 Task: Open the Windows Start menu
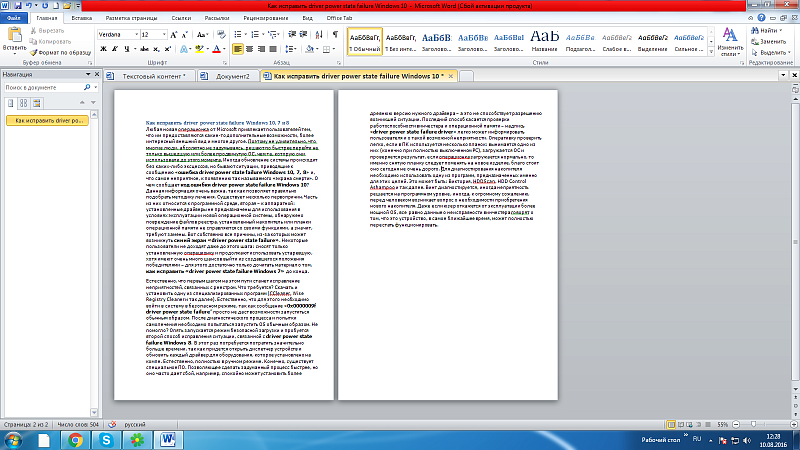pyautogui.click(x=13, y=440)
